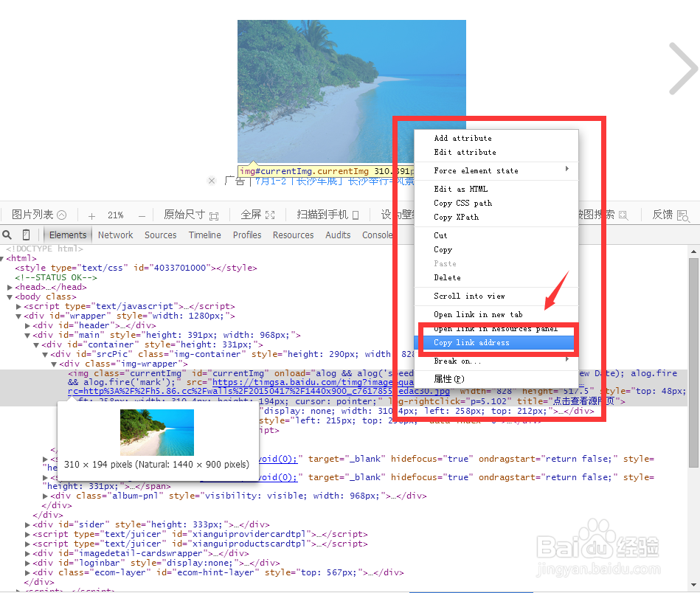Switch to the Resources tab

point(294,235)
